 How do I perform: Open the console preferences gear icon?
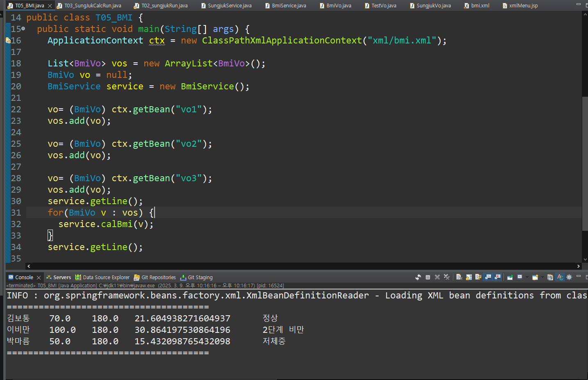[x=569, y=278]
